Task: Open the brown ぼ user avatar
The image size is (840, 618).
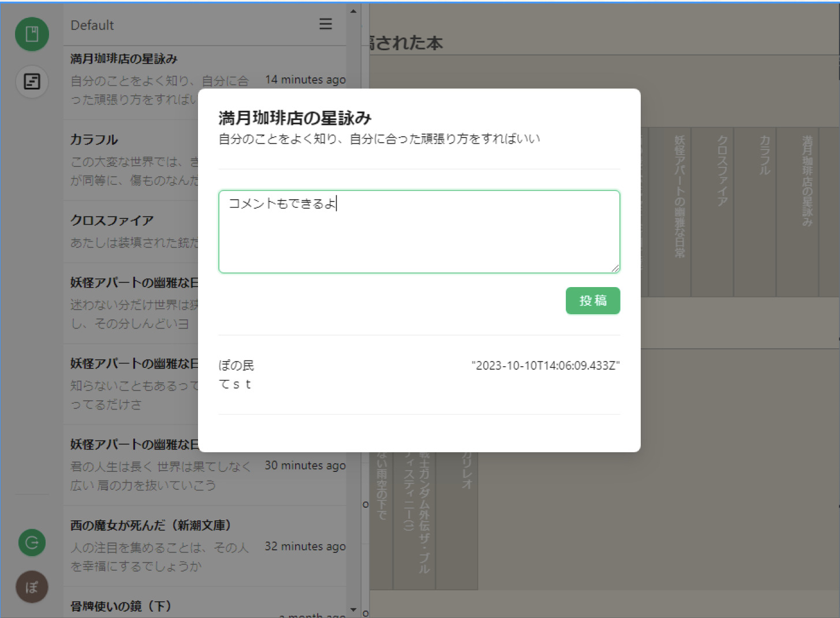Action: [32, 587]
